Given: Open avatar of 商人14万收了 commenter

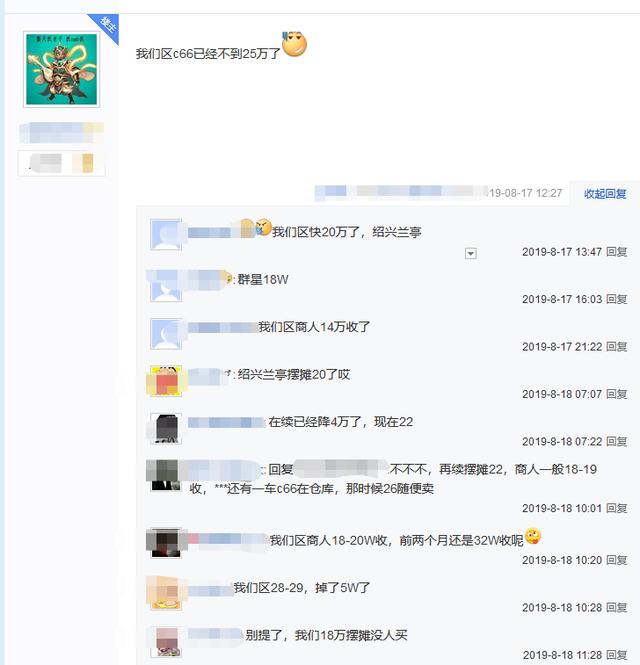Looking at the screenshot, I should tap(166, 334).
